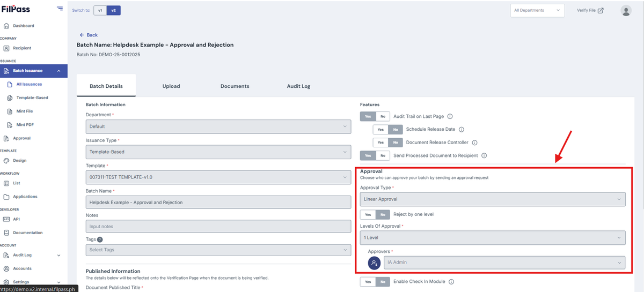Expand the Audit Log sidebar chevron
Viewport: 644px width, 292px height.
point(58,256)
